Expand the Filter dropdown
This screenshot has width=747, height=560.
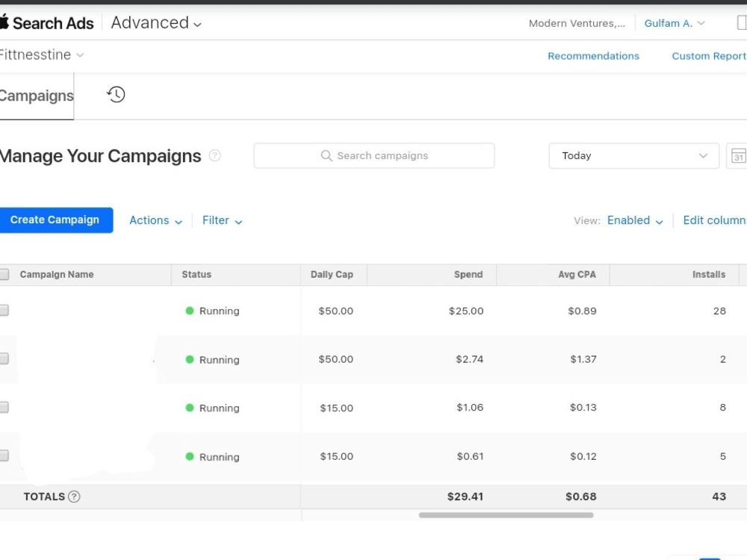pos(222,220)
